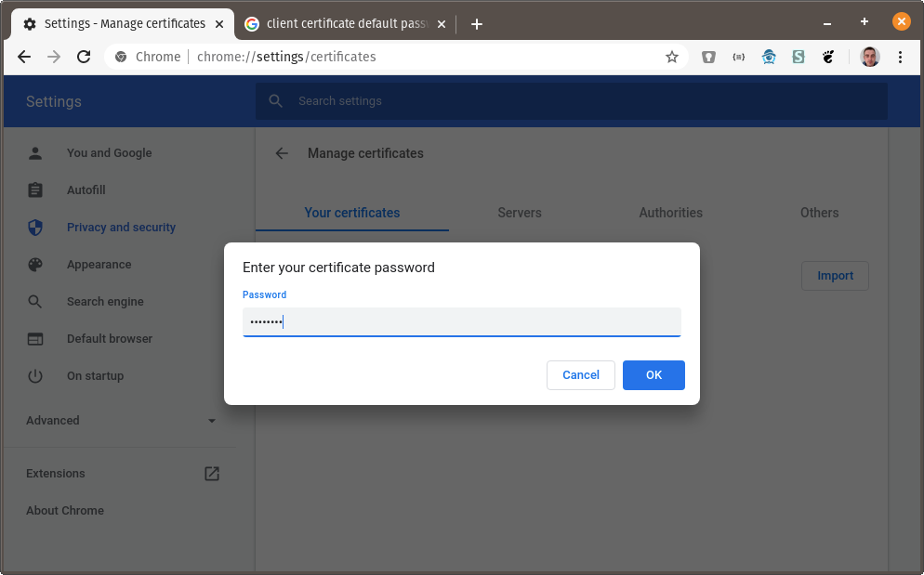Switch to the Authorities tab

(670, 213)
